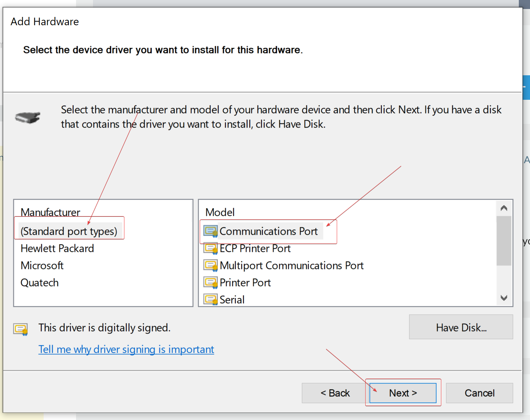Click the digitally signed certificate icon
This screenshot has height=420, width=530.
click(21, 329)
